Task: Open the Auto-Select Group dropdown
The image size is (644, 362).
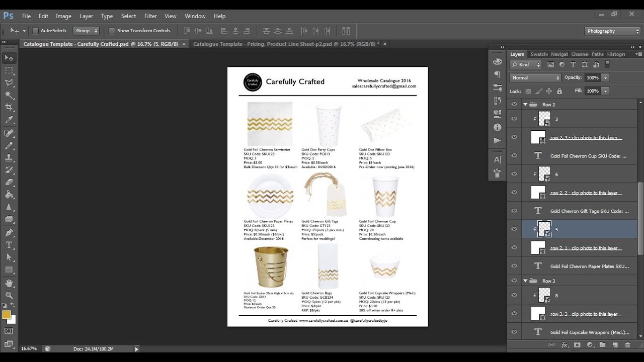Action: point(86,31)
